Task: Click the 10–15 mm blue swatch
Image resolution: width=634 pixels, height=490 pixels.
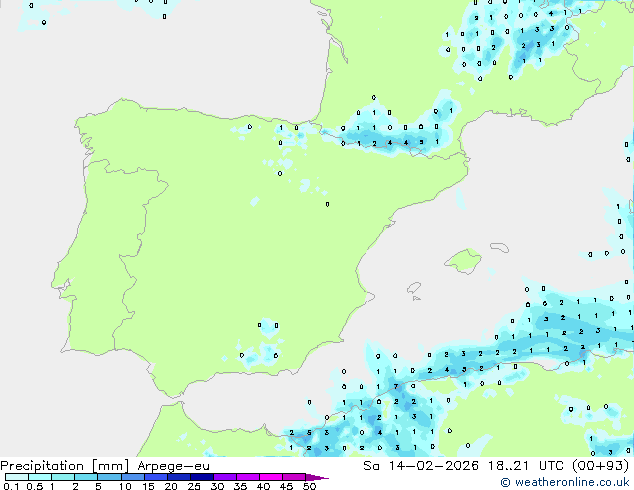Action: (132, 477)
